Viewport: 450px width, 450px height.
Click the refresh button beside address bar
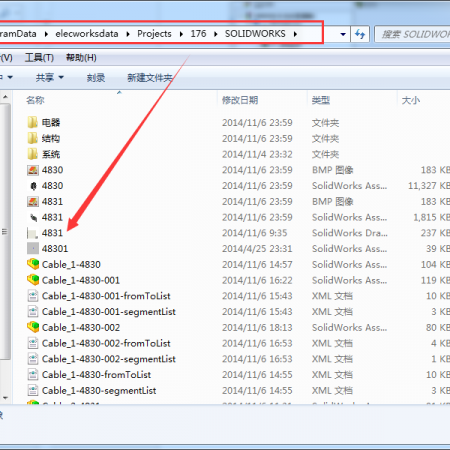point(360,34)
